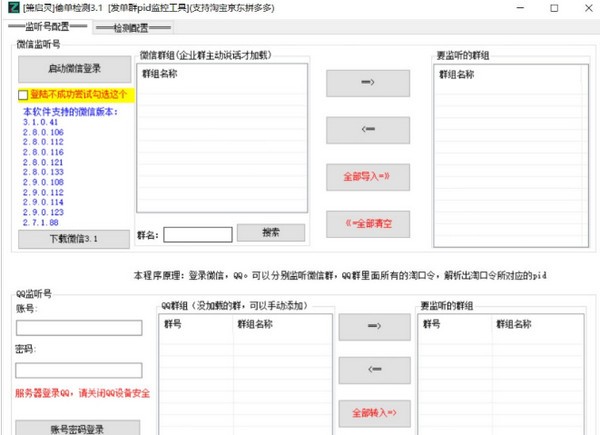Click the app icon in the title bar

tap(10, 8)
